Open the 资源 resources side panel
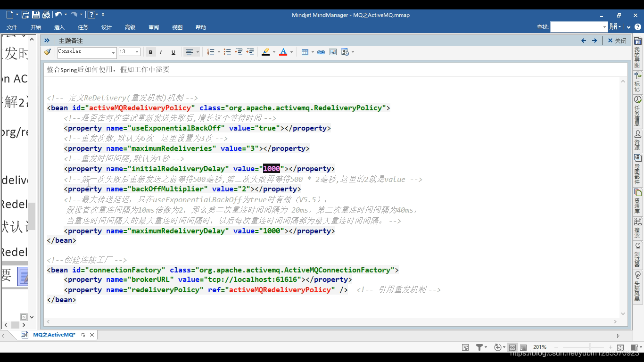 pos(637,140)
